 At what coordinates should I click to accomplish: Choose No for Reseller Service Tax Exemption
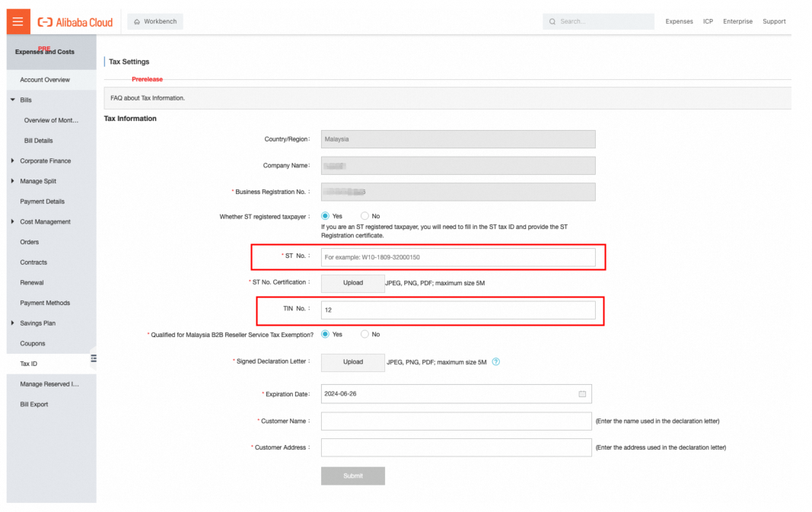coord(365,335)
